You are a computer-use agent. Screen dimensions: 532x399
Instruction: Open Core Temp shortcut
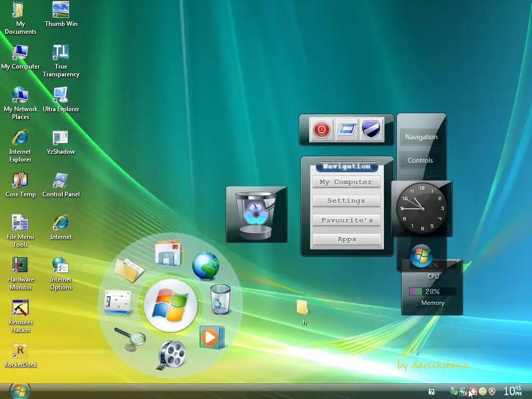(20, 185)
